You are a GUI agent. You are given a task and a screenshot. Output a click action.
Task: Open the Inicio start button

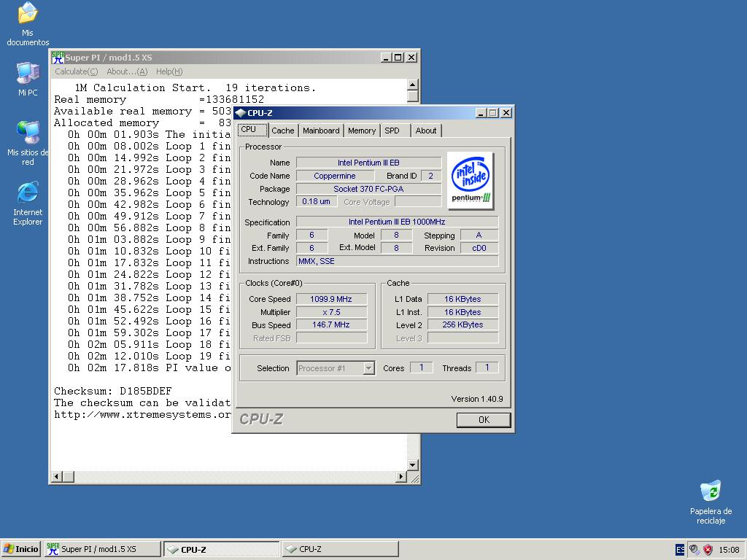pos(20,549)
